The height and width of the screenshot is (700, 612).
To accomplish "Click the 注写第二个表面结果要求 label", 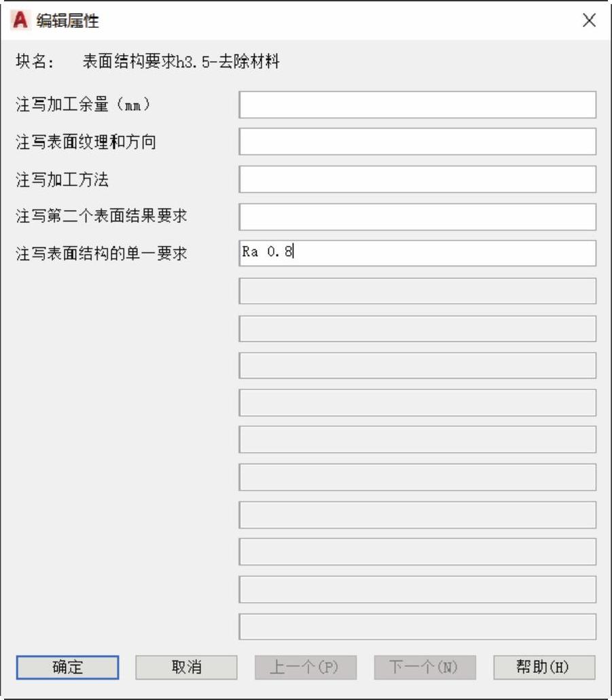I will click(101, 217).
